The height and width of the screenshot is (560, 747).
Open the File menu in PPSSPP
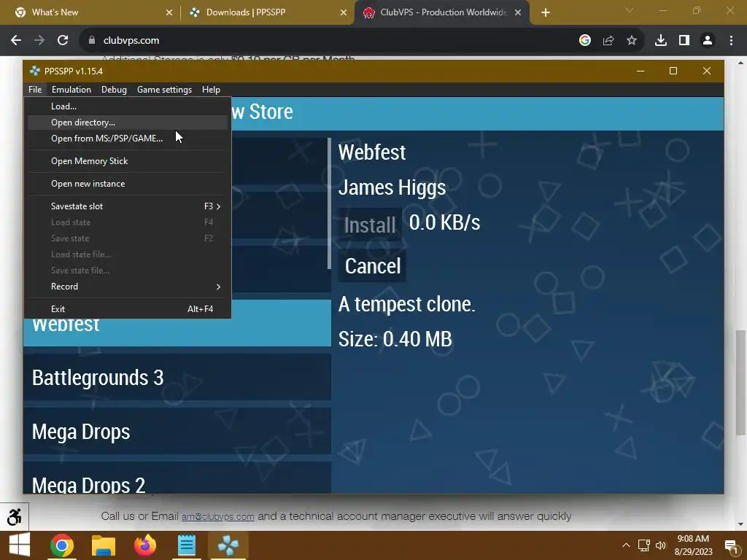[35, 90]
